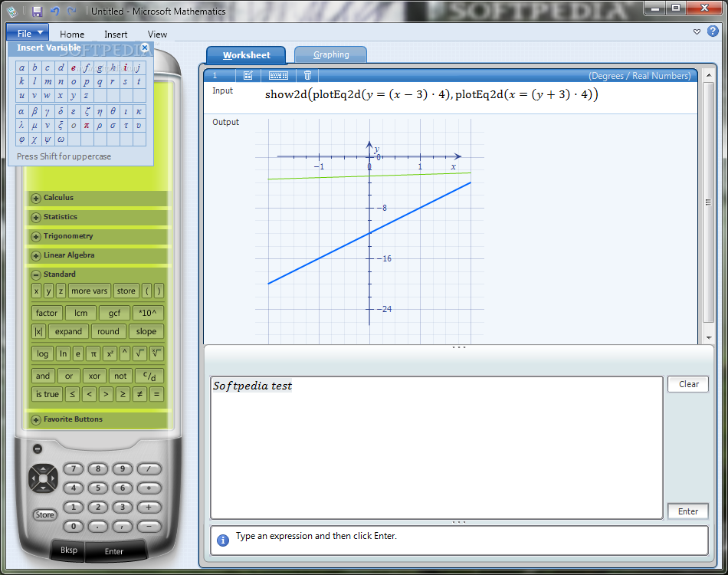The height and width of the screenshot is (575, 728).
Task: Click the more vars button
Action: 89,291
